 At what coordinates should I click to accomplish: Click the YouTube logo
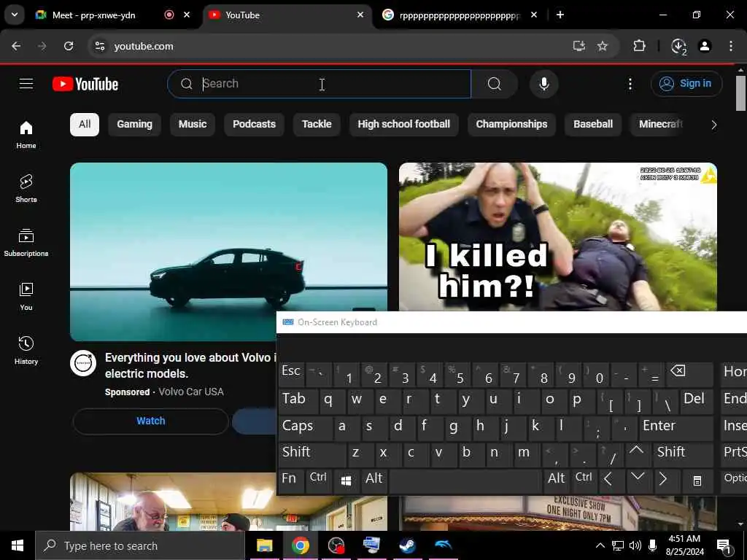(x=85, y=84)
